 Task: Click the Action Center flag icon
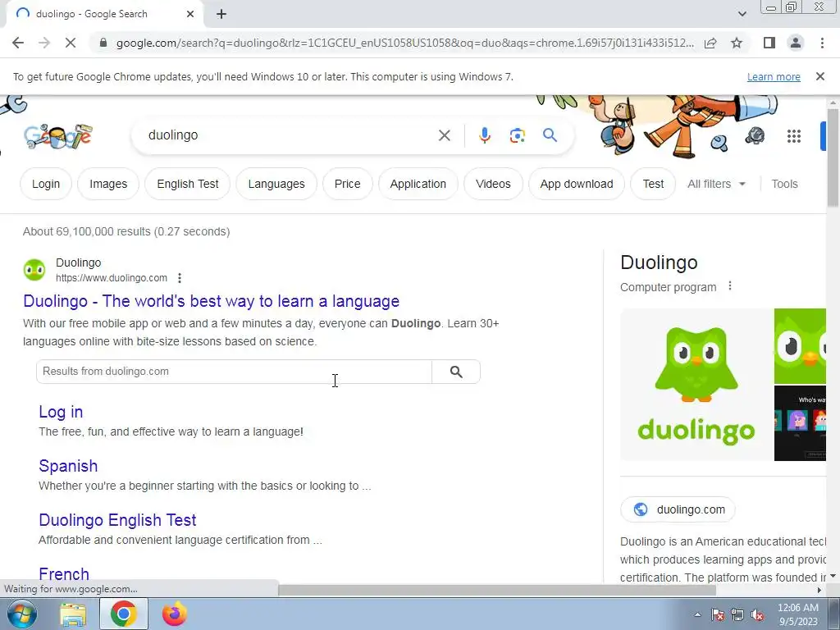(717, 614)
